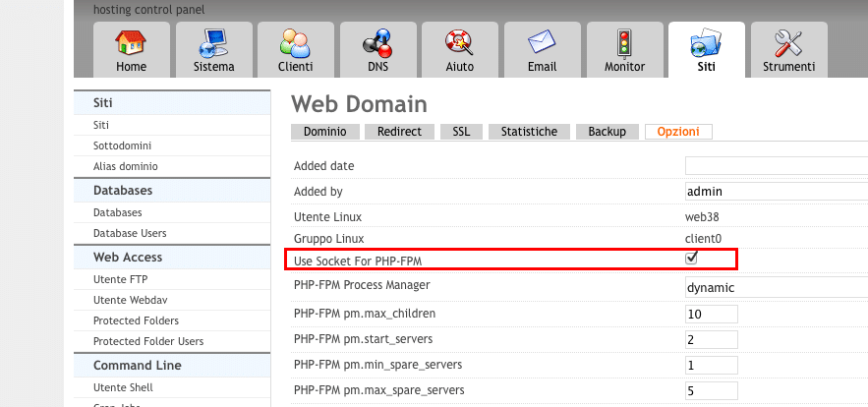Image resolution: width=868 pixels, height=407 pixels.
Task: Click the pm.start_servers input field
Action: (712, 339)
